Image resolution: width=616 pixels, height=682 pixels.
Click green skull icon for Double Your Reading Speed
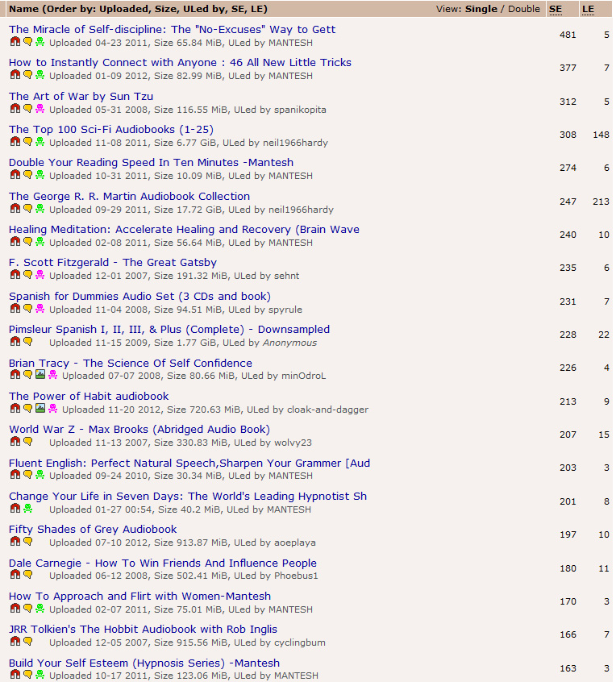click(x=40, y=174)
